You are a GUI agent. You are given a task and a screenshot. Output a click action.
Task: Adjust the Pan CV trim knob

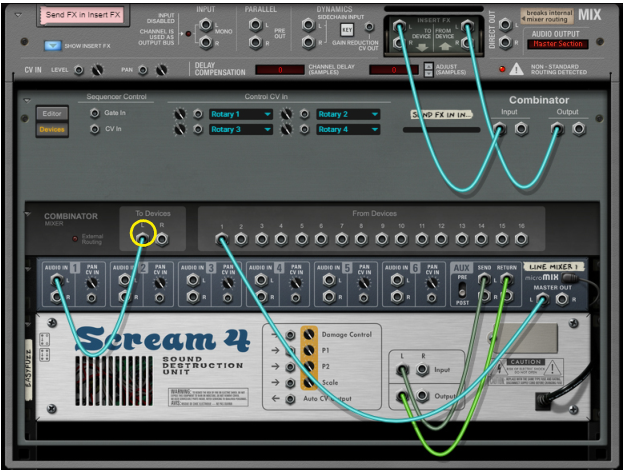(x=161, y=70)
